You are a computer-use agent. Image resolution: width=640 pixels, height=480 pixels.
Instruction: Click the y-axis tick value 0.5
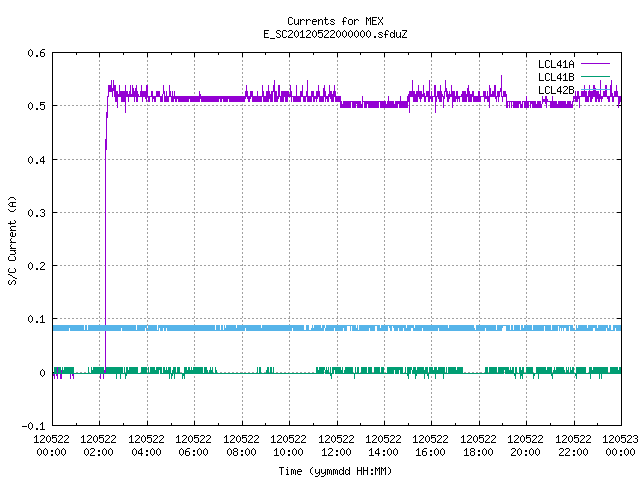(36, 106)
